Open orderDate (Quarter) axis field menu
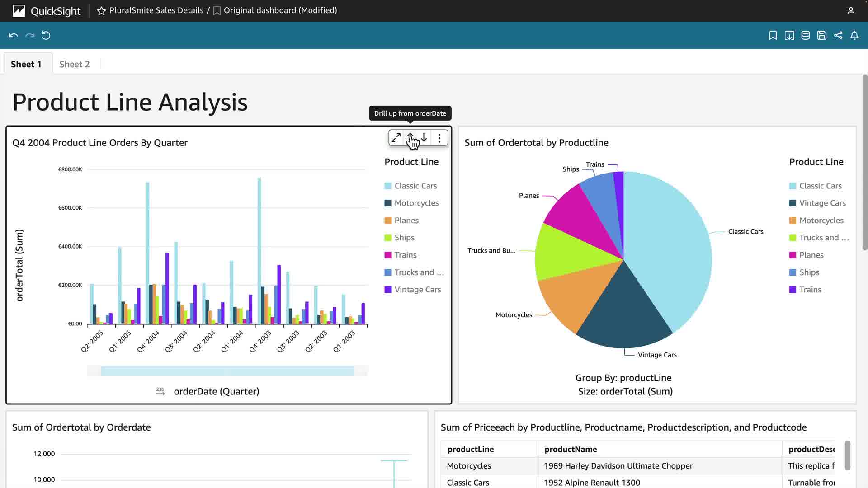 click(x=216, y=391)
